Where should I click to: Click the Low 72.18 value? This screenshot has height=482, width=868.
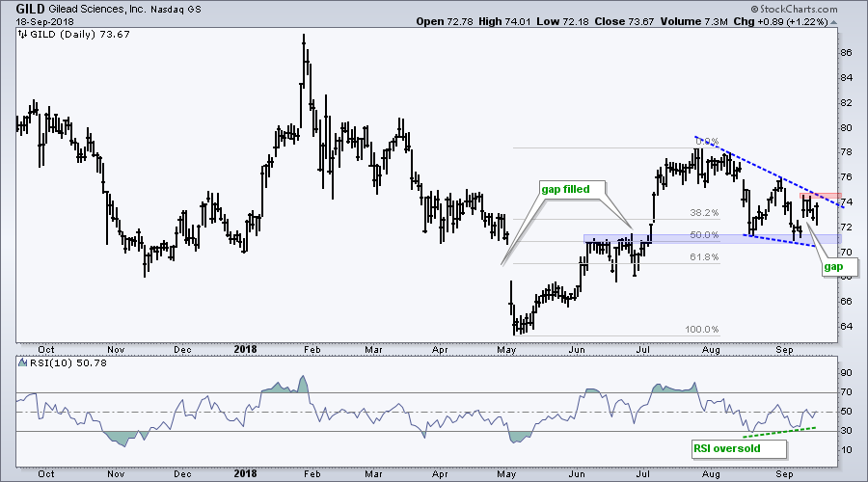coord(561,22)
